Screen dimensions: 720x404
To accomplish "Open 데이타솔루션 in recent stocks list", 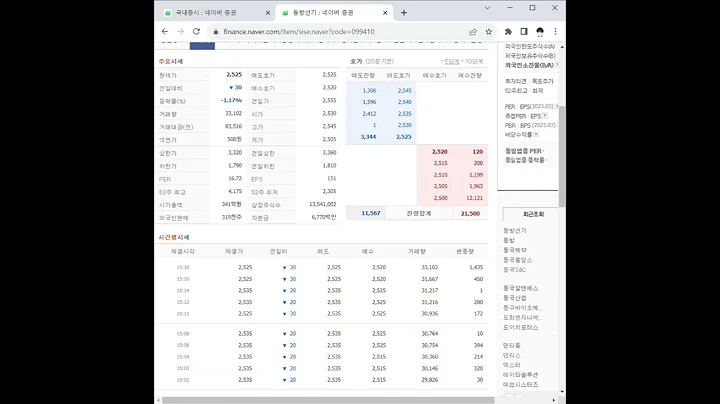I will click(521, 375).
